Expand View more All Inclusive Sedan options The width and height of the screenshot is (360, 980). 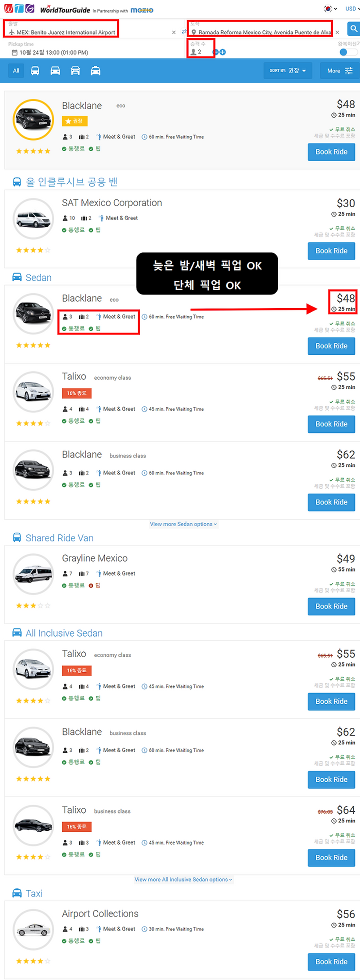click(x=183, y=879)
